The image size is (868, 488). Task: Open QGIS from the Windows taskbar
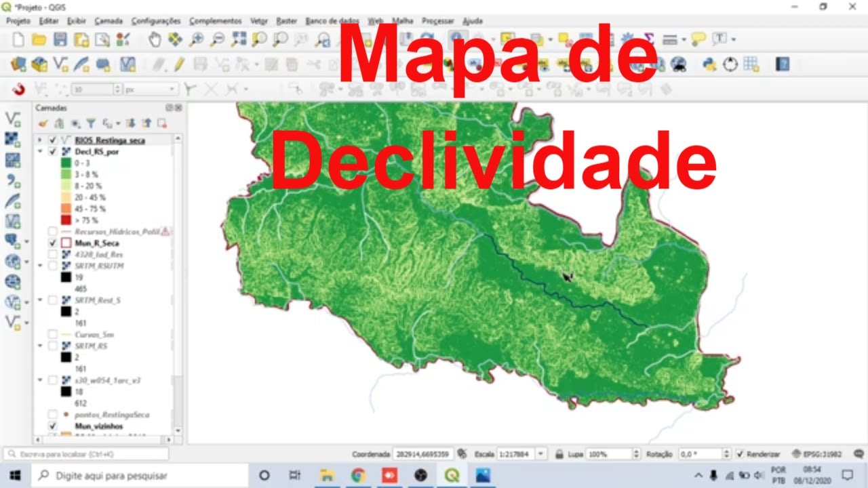[451, 475]
